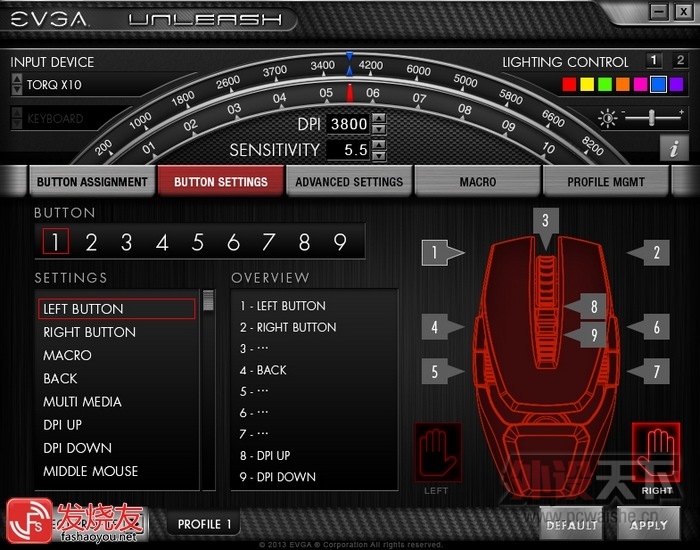Select LEFT BUTTON in settings list
This screenshot has height=550, width=700.
click(x=117, y=309)
